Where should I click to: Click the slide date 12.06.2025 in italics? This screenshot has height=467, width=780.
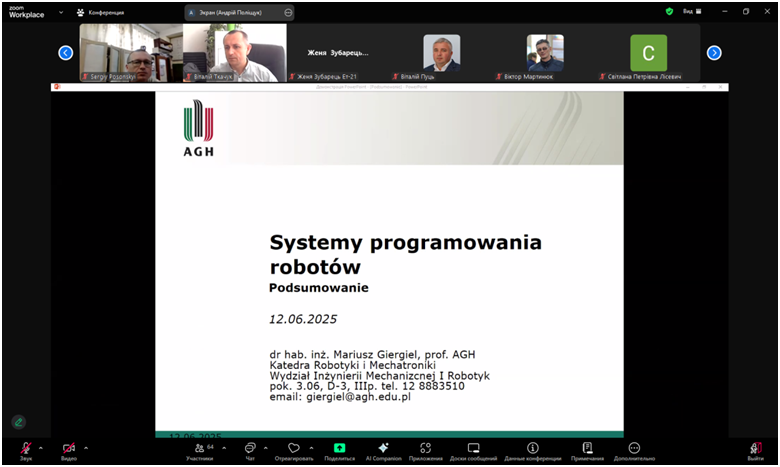coord(303,319)
